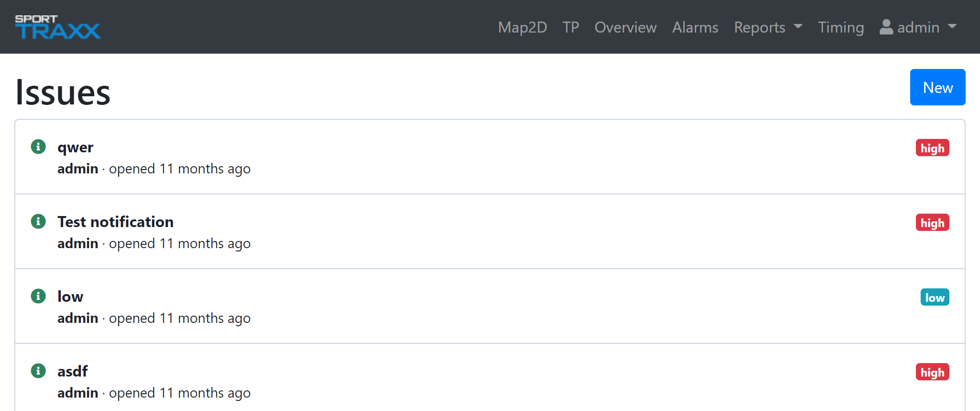Open the issue titled asdf
Screen dimensions: 980x411
[x=73, y=371]
